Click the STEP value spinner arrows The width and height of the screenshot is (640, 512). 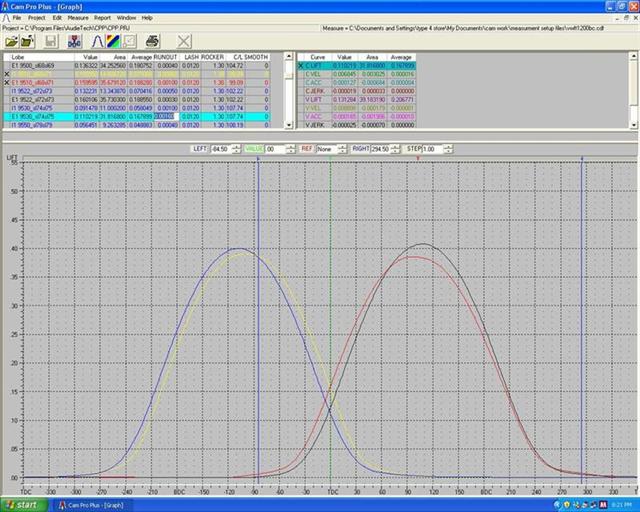[448, 148]
